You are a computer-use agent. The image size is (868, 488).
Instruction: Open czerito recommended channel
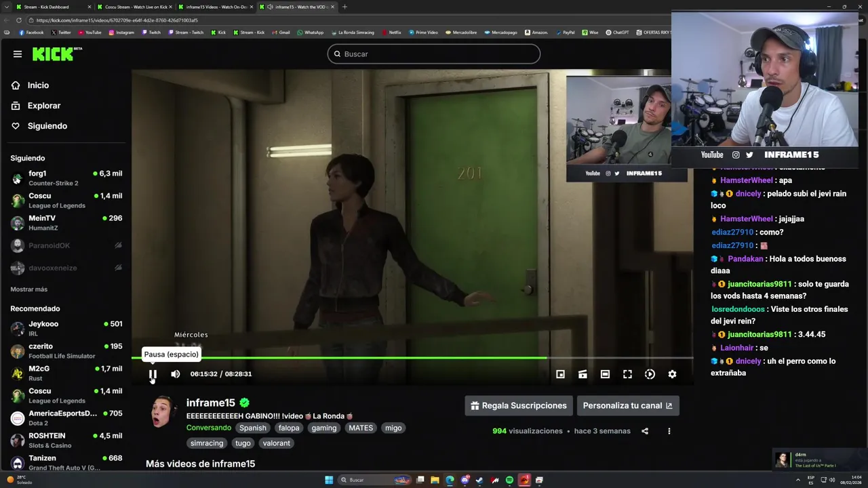click(x=66, y=351)
